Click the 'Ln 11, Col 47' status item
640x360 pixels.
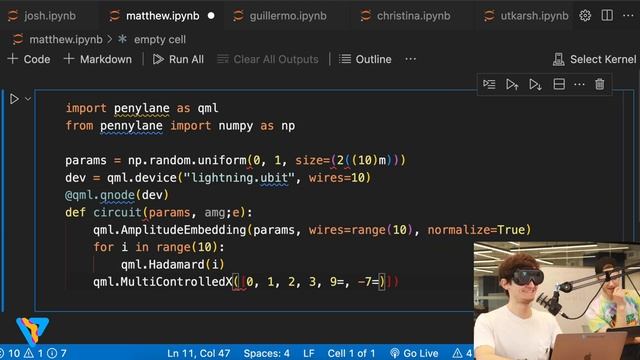point(198,353)
